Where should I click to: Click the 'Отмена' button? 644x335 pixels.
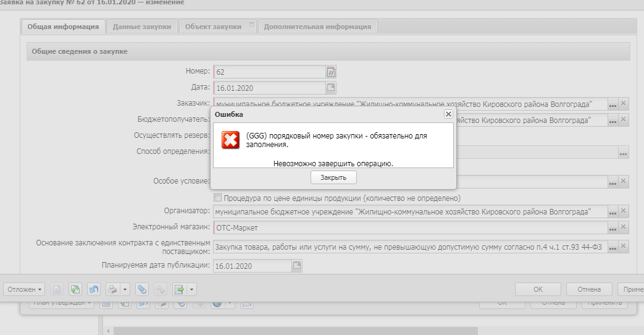pyautogui.click(x=588, y=289)
